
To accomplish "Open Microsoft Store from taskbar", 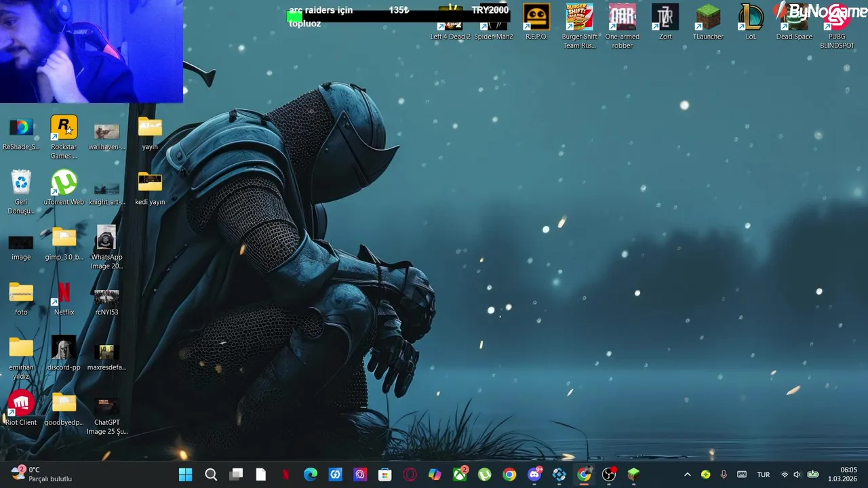I will [x=385, y=474].
